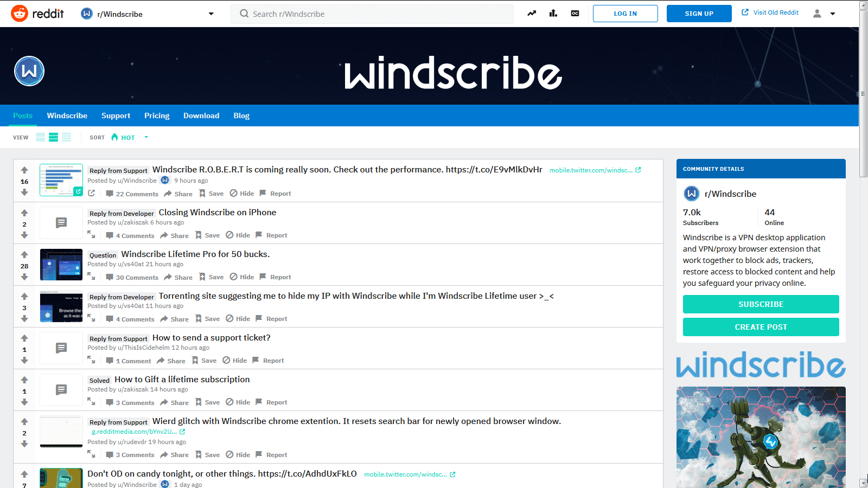This screenshot has height=488, width=868.
Task: Open the Blog nav tab
Action: [x=241, y=115]
